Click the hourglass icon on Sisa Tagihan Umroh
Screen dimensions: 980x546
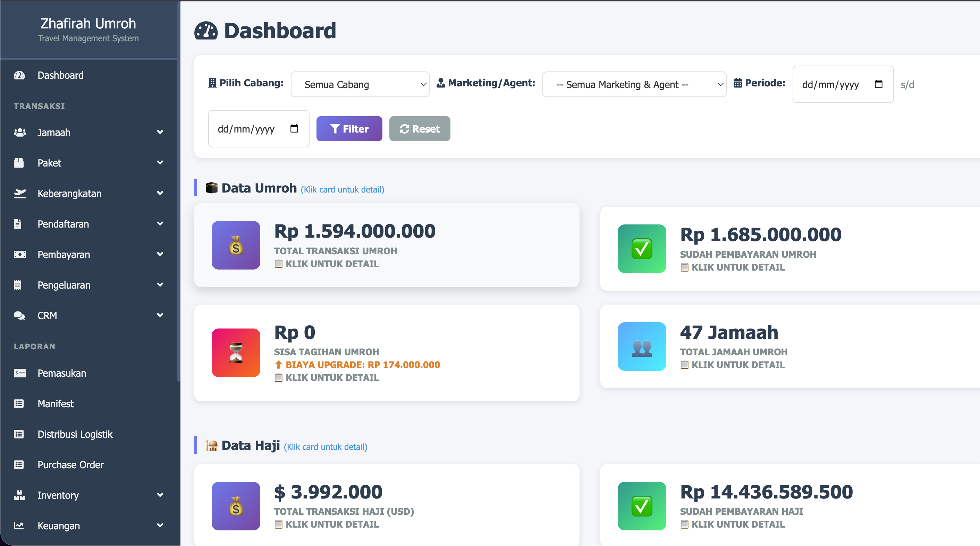(236, 353)
